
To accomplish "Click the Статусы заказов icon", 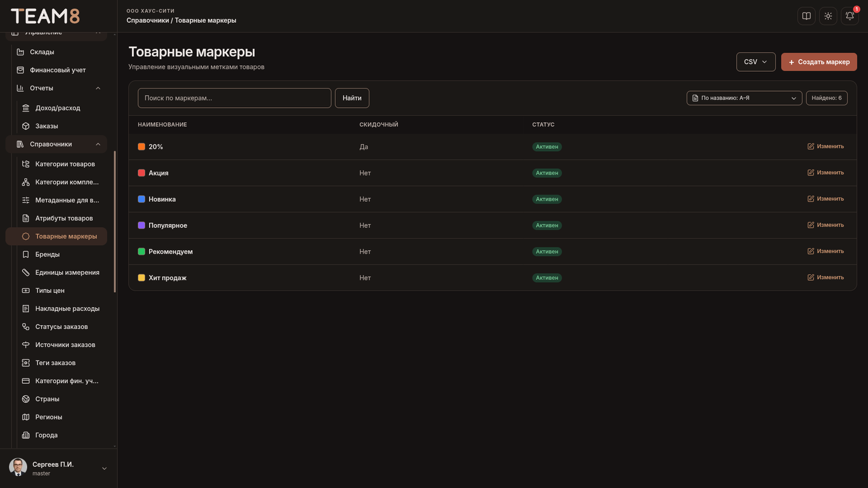I will 26,327.
